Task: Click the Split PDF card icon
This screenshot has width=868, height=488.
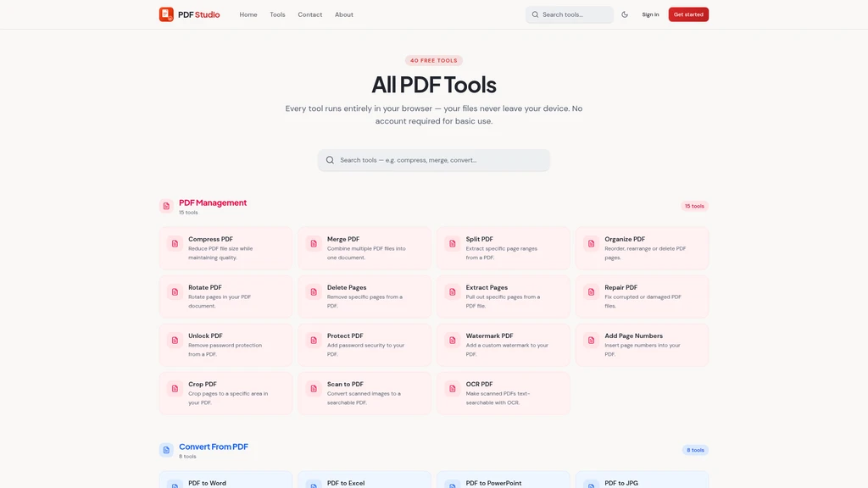Action: pyautogui.click(x=453, y=243)
